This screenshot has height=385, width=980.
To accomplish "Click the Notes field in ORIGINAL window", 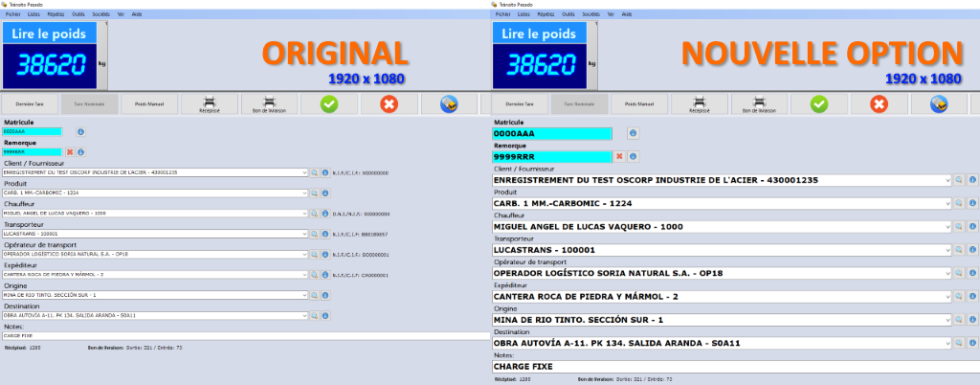I will 246,335.
